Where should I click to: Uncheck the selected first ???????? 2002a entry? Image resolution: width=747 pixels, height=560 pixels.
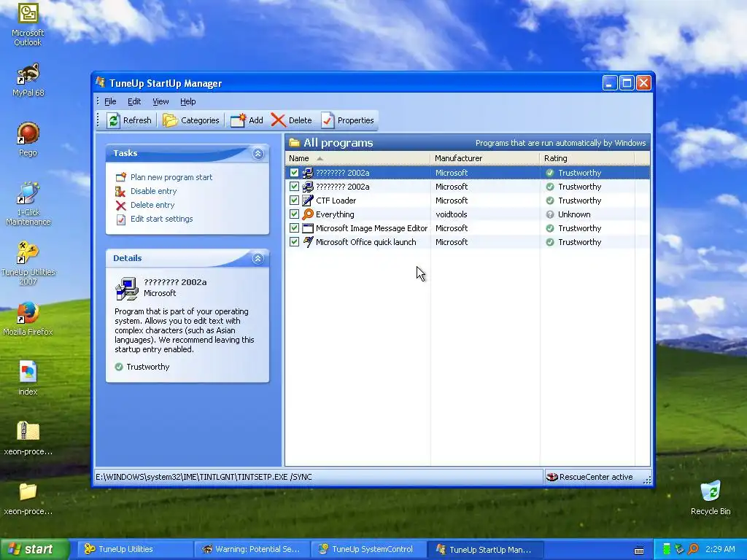pyautogui.click(x=295, y=173)
